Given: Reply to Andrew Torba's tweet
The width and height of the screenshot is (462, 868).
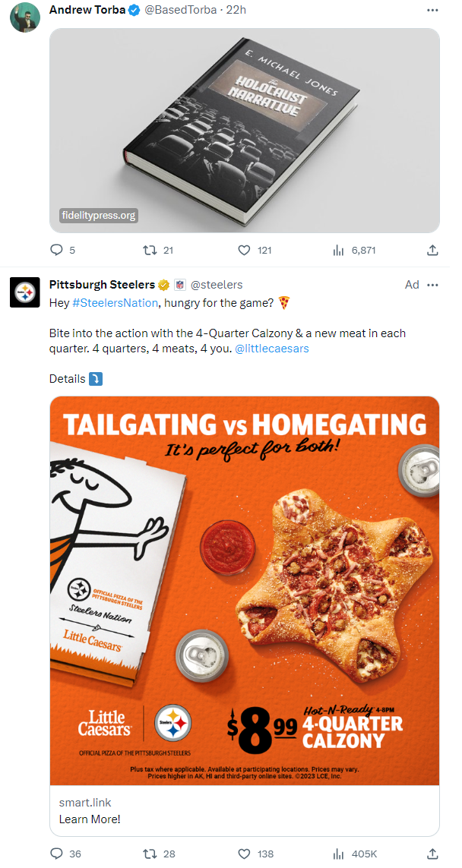Looking at the screenshot, I should (x=57, y=249).
